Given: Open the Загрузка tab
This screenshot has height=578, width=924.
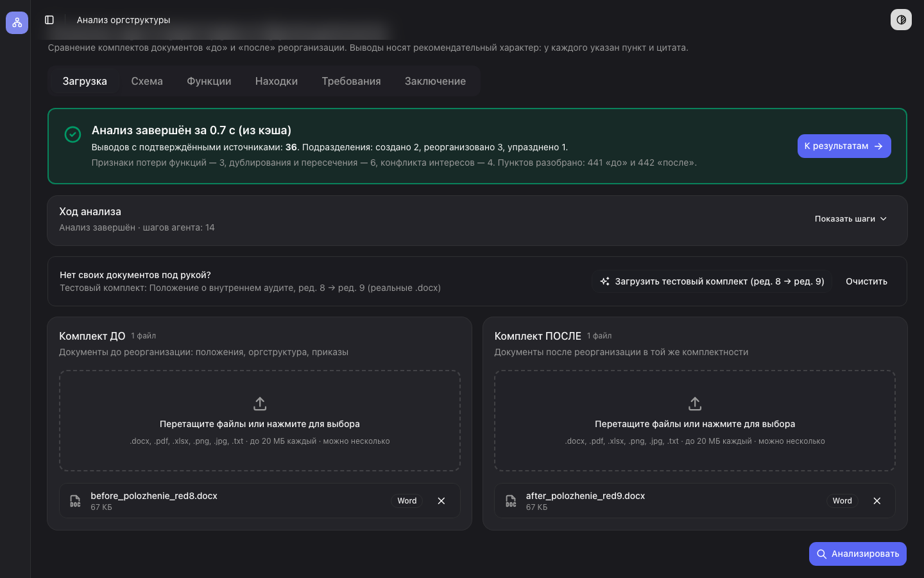Looking at the screenshot, I should click(85, 81).
